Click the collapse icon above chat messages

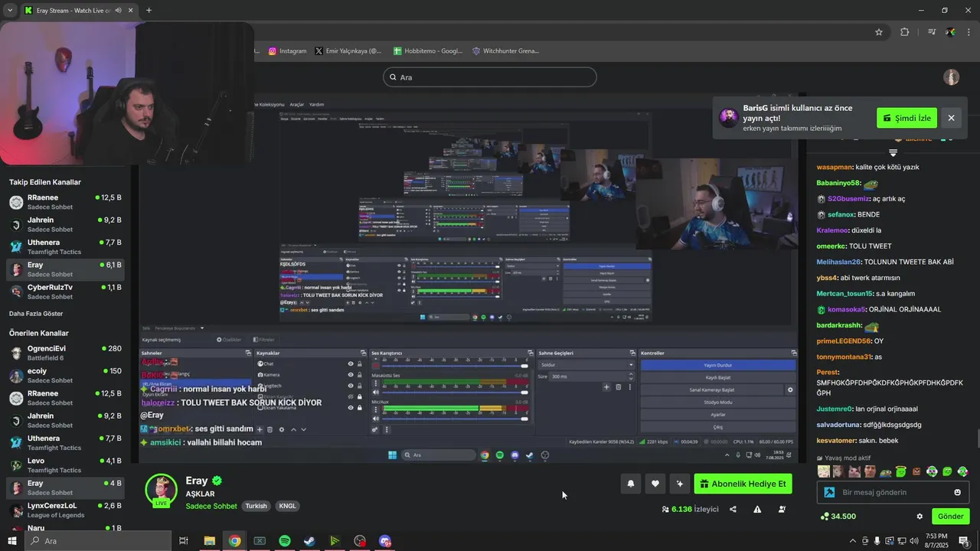tap(893, 152)
